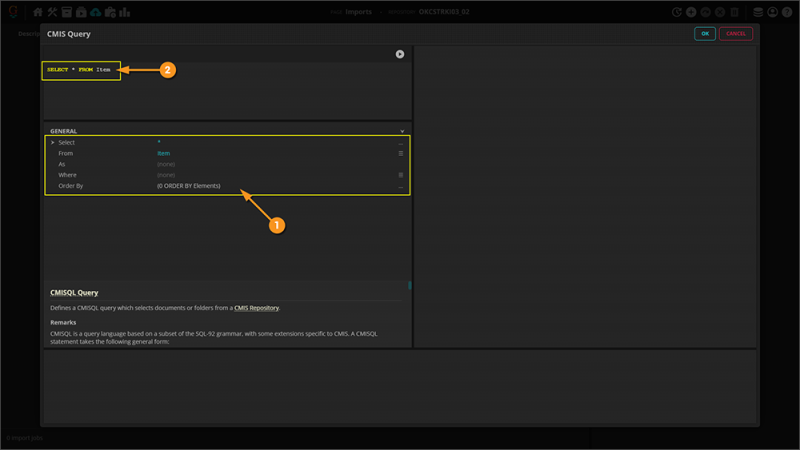Open the archive box icon in background toolbar
The image size is (800, 450).
(x=66, y=12)
